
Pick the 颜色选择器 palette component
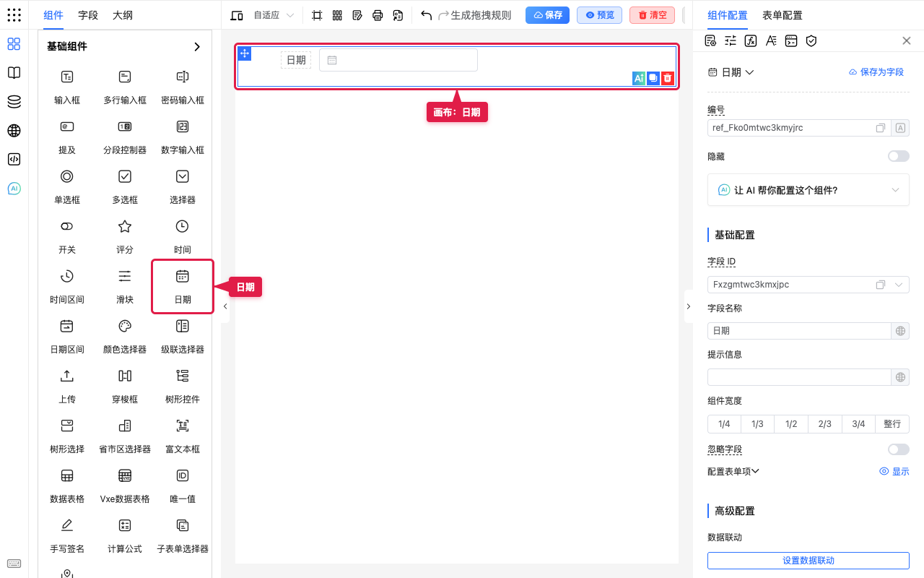point(125,337)
